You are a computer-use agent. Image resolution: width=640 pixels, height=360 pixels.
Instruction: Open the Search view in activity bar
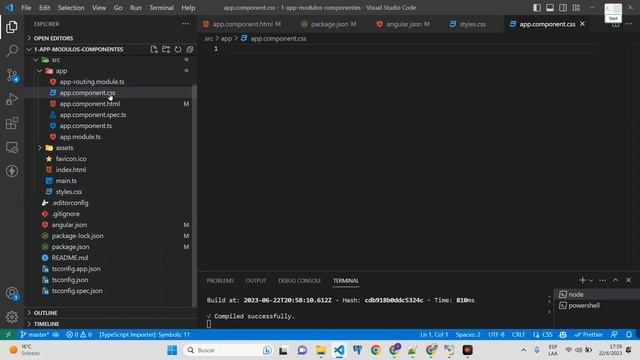[12, 51]
